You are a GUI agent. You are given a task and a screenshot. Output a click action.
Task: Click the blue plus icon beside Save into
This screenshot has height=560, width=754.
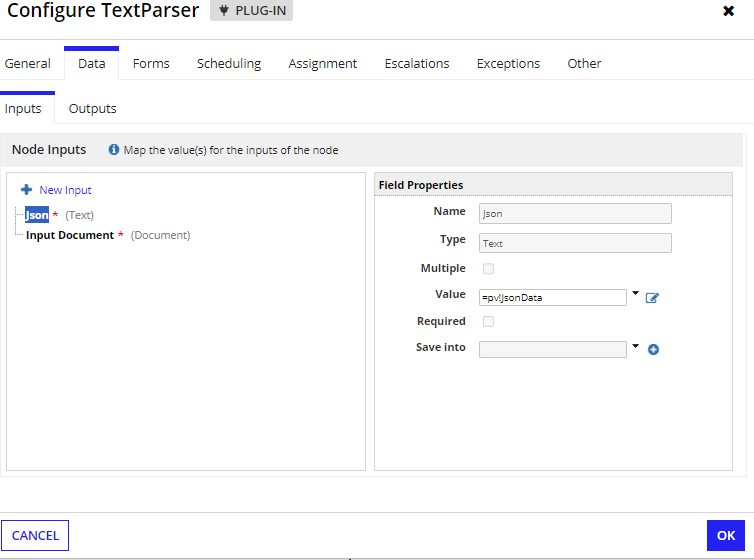tap(653, 349)
